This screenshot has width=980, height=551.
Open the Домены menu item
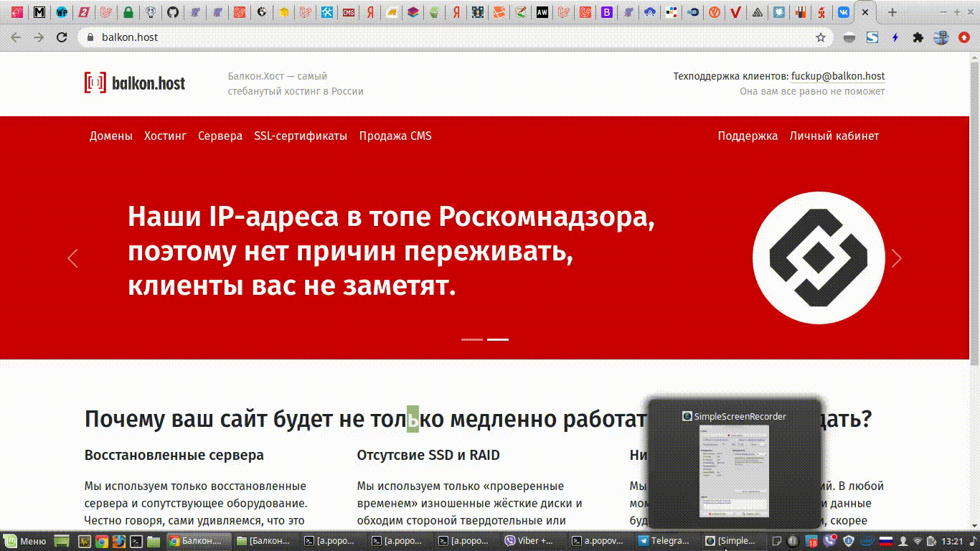tap(111, 136)
